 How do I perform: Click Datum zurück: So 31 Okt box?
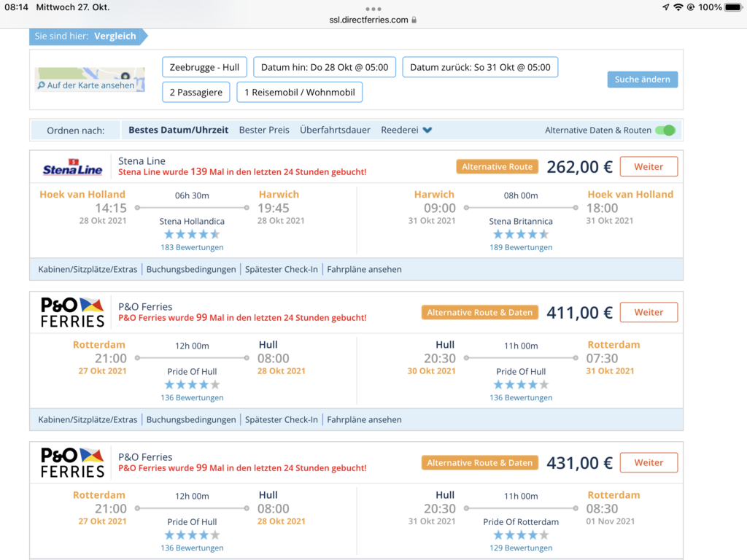480,67
